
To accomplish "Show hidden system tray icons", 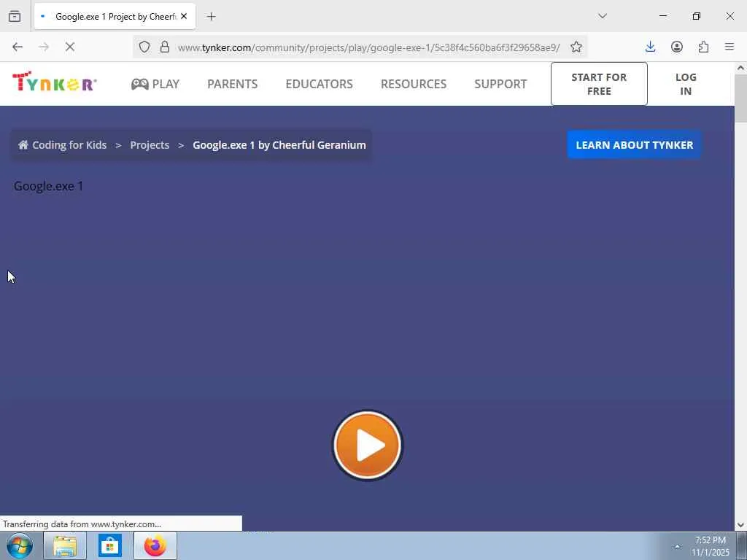I will 677,546.
